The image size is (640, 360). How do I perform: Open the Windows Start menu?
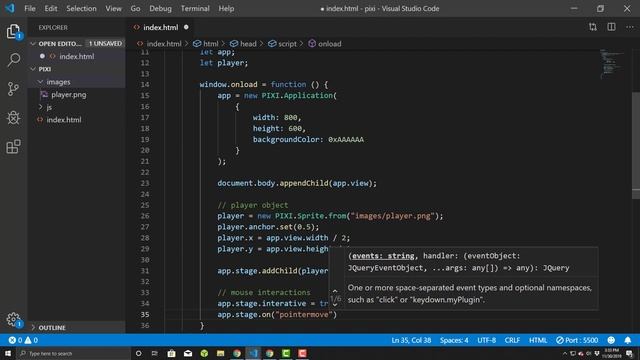pyautogui.click(x=8, y=353)
